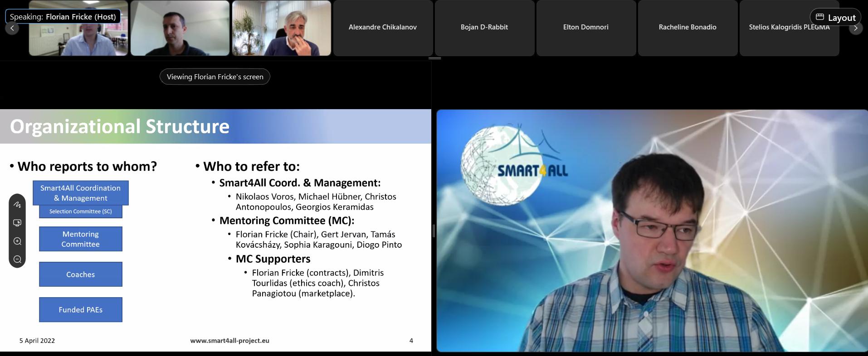This screenshot has height=356, width=868.
Task: Click Elton Domnori's participant tile
Action: coord(586,28)
